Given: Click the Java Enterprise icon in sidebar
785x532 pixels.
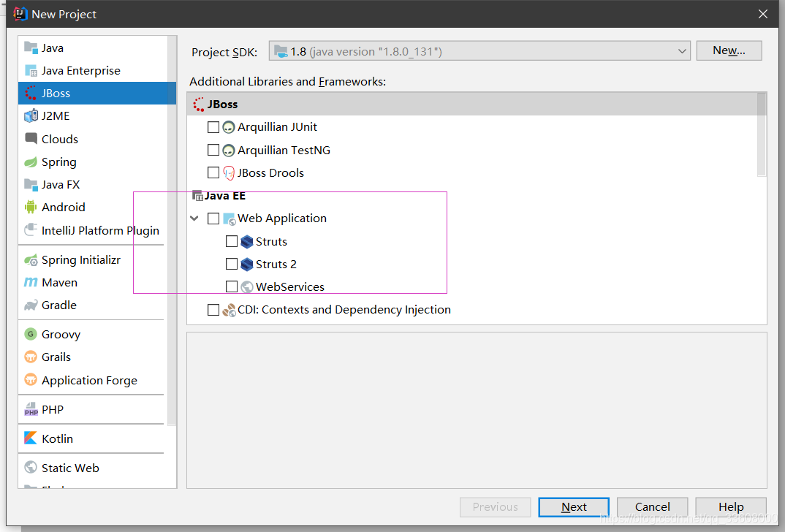Looking at the screenshot, I should coord(31,71).
